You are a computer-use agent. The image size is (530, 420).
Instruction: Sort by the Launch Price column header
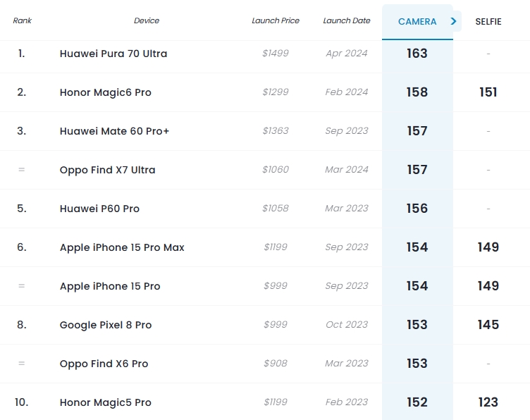point(276,20)
